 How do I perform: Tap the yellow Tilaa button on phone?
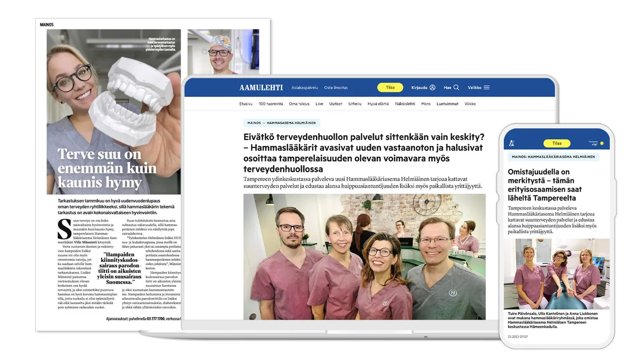(556, 143)
